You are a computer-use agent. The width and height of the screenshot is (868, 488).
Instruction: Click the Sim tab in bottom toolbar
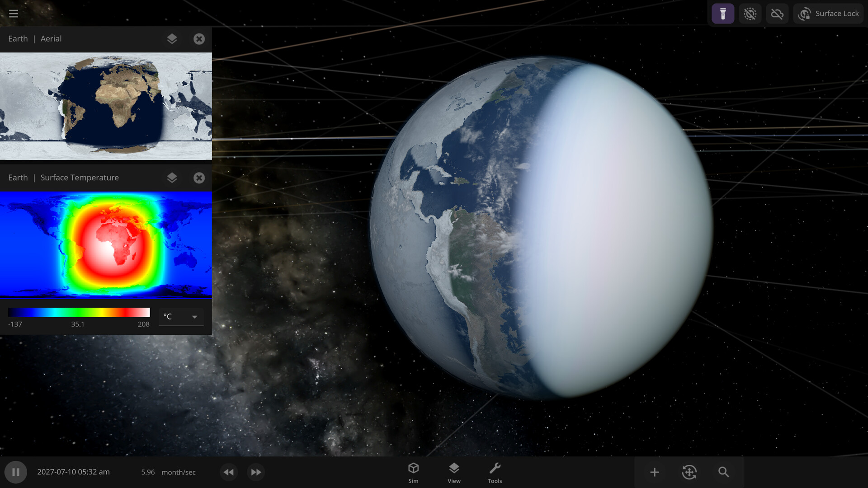tap(413, 471)
